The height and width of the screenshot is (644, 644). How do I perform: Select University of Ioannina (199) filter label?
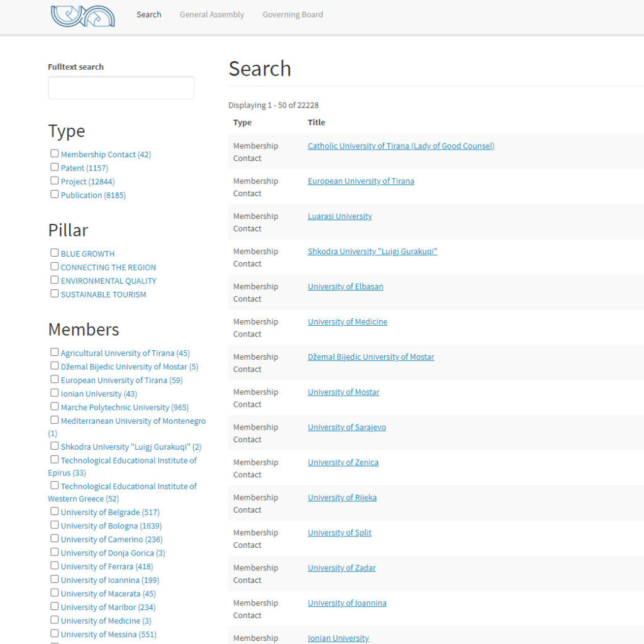tap(110, 580)
